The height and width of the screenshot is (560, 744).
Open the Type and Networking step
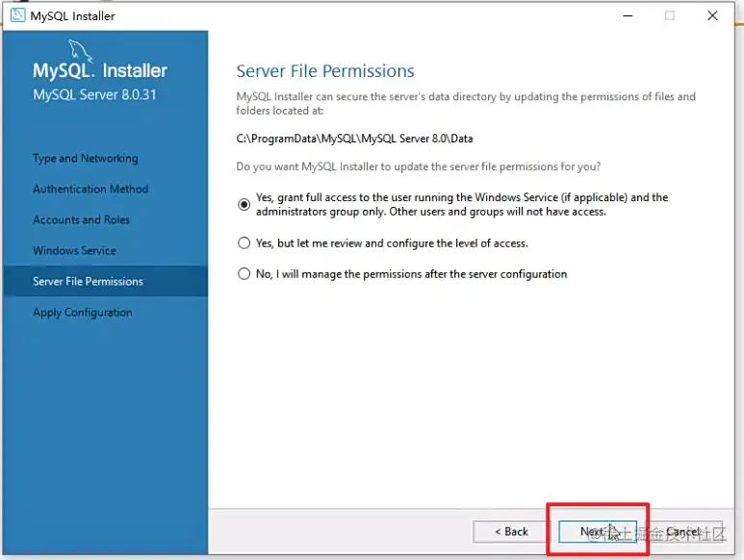pyautogui.click(x=85, y=159)
